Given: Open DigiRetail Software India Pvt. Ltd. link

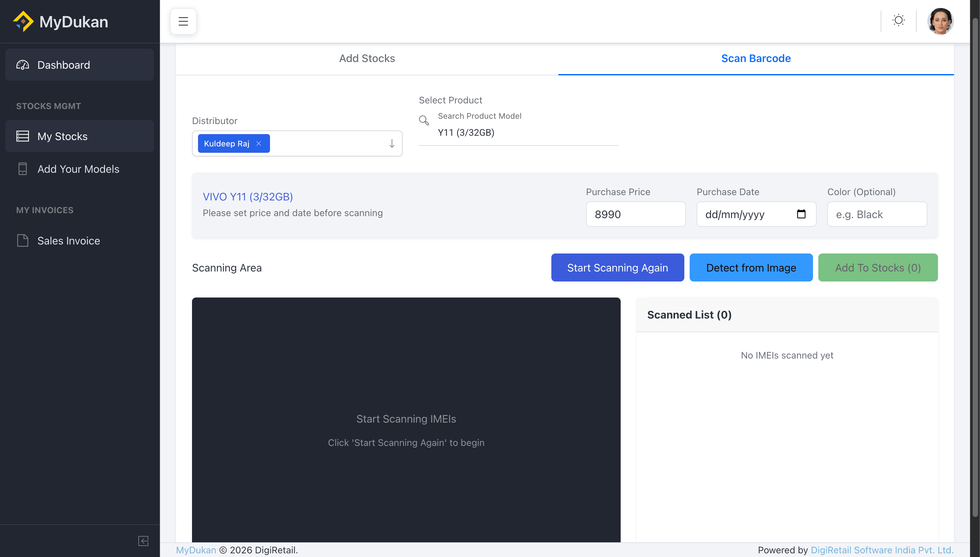Looking at the screenshot, I should tap(882, 550).
